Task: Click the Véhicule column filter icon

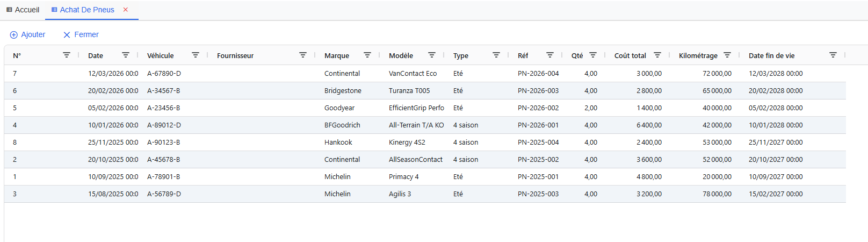Action: (x=196, y=55)
